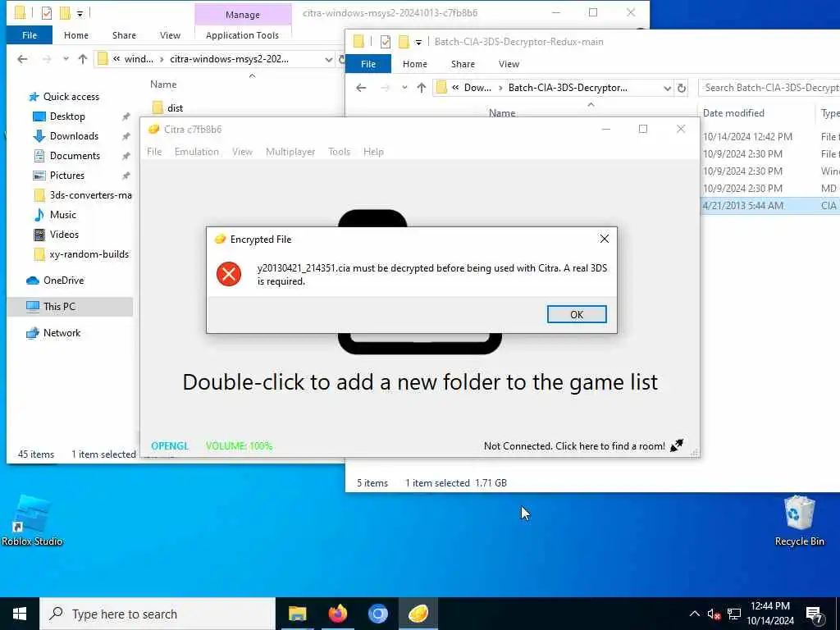Viewport: 840px width, 630px height.
Task: Open Share tab in Batch-CIA-3DS-Decryptor window
Action: coord(463,64)
